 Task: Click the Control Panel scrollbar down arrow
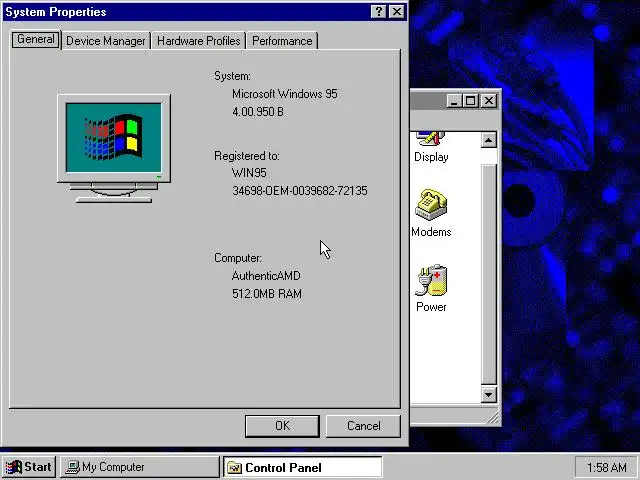(489, 394)
